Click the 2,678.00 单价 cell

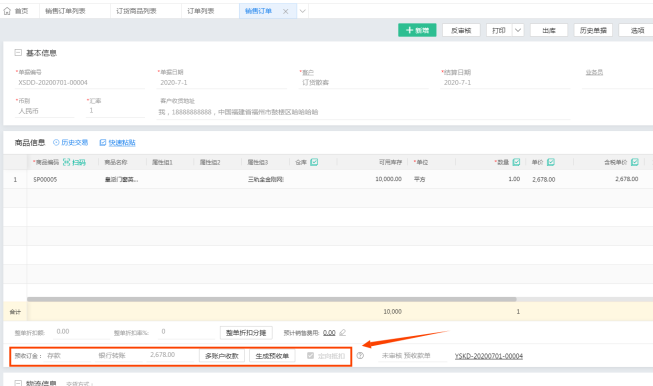[544, 179]
